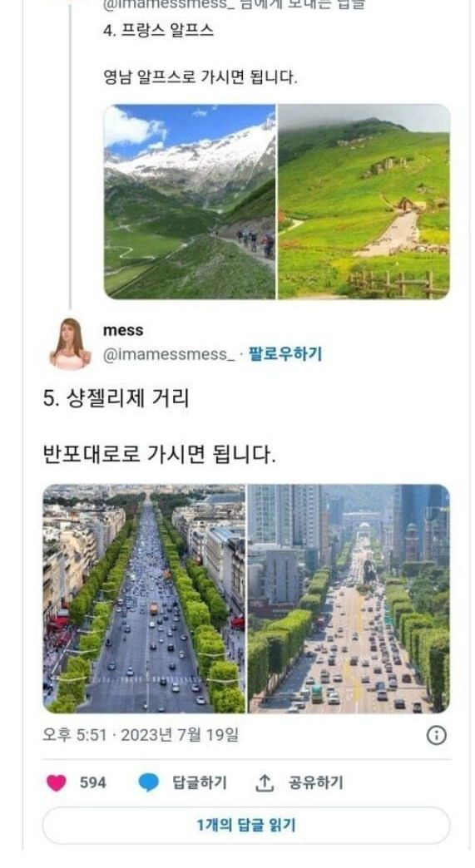Click the 팔로우하기 follow link
The height and width of the screenshot is (868, 475).
point(285,353)
